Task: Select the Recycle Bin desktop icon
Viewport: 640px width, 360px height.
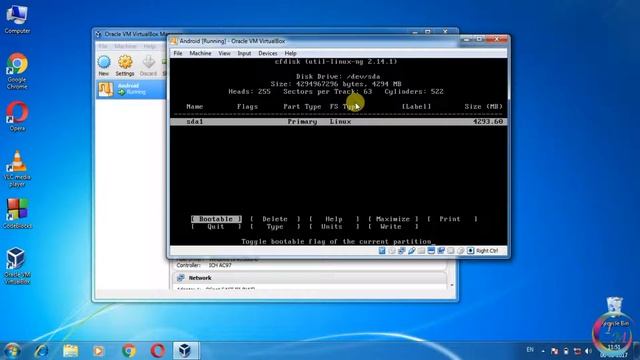Action: (x=615, y=311)
